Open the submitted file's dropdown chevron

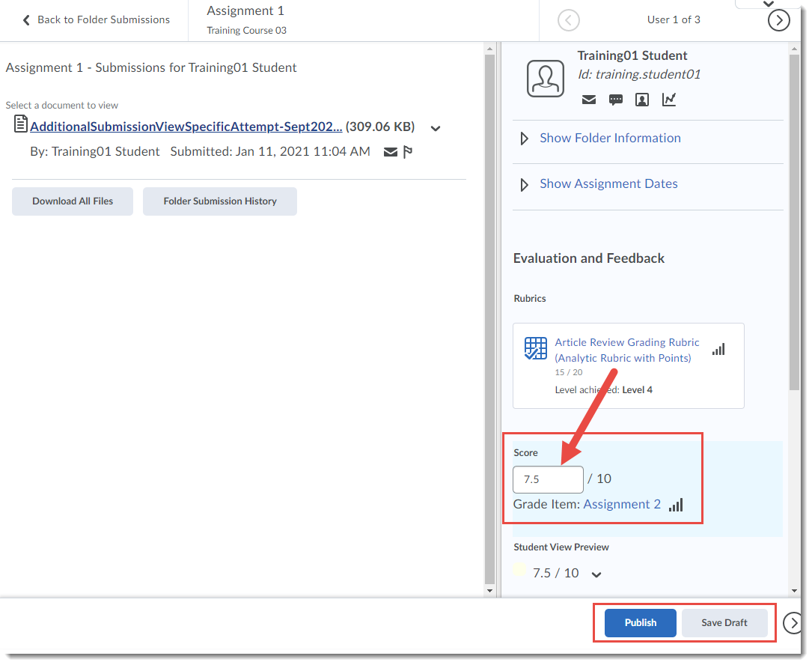click(435, 128)
